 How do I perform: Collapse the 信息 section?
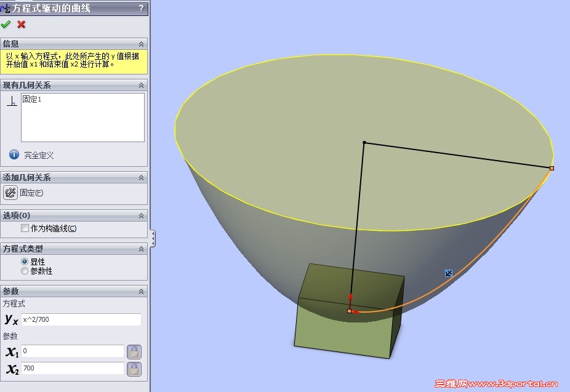(x=141, y=44)
